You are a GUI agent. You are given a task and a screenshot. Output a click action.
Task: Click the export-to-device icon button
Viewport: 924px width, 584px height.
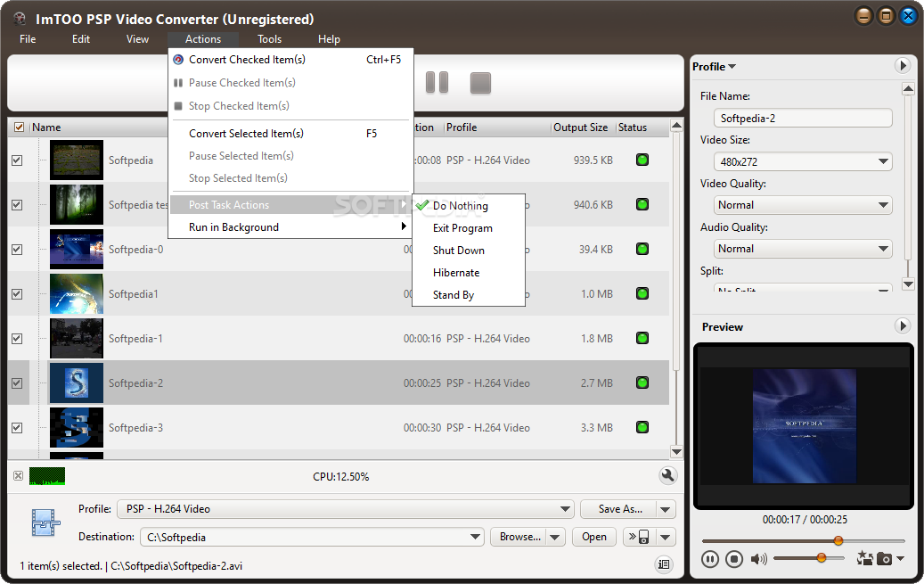[638, 537]
